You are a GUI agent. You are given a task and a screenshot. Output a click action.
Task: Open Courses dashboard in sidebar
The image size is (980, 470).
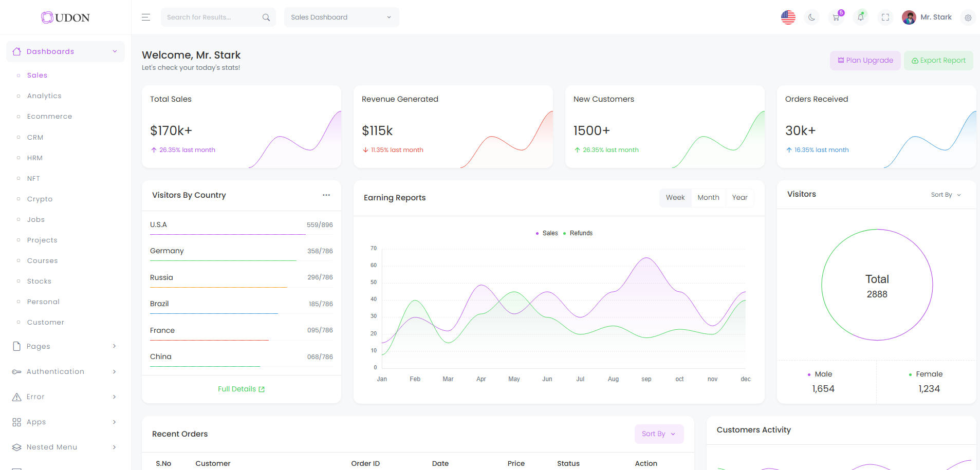(x=42, y=260)
